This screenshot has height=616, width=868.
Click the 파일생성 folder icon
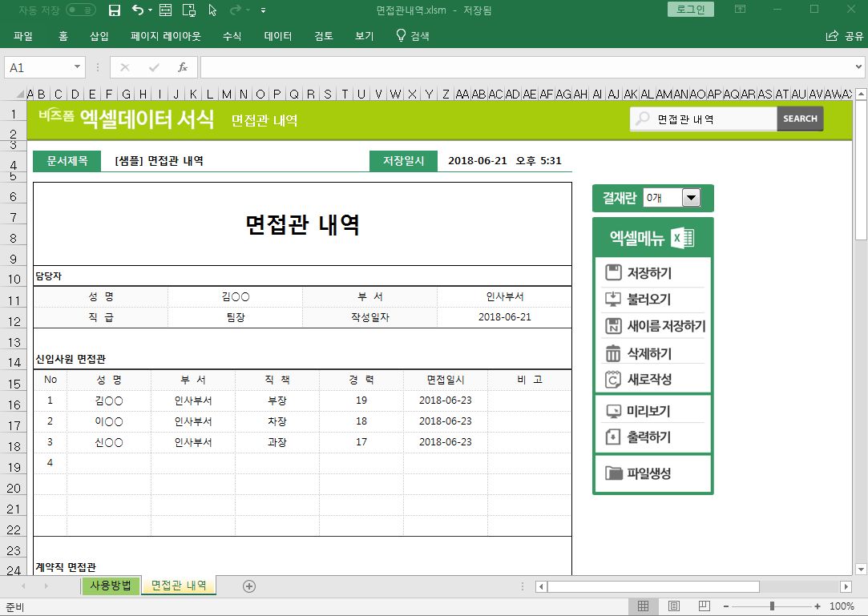tap(614, 473)
